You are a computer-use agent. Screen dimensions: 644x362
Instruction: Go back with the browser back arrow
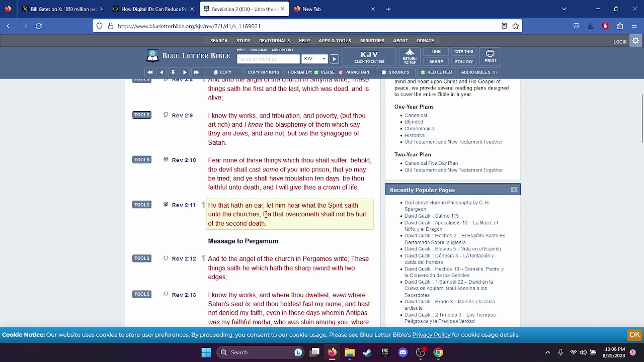tap(10, 26)
